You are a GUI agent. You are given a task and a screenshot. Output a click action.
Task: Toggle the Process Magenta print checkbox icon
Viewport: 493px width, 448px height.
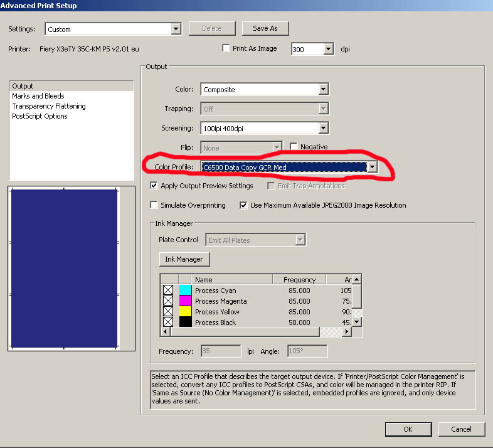click(168, 301)
